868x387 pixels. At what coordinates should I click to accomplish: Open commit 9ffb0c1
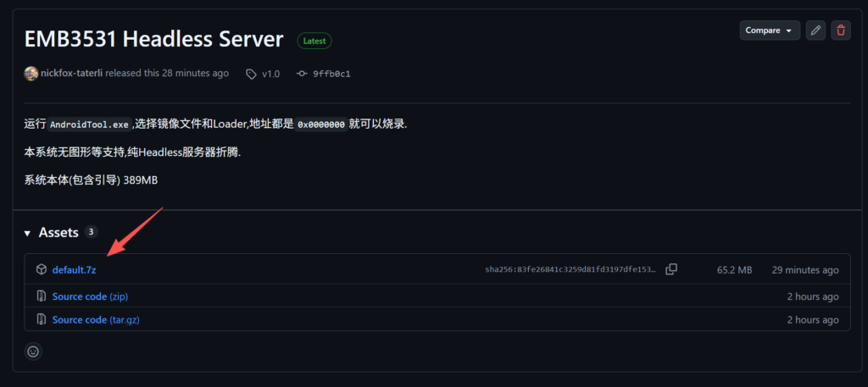(x=331, y=74)
